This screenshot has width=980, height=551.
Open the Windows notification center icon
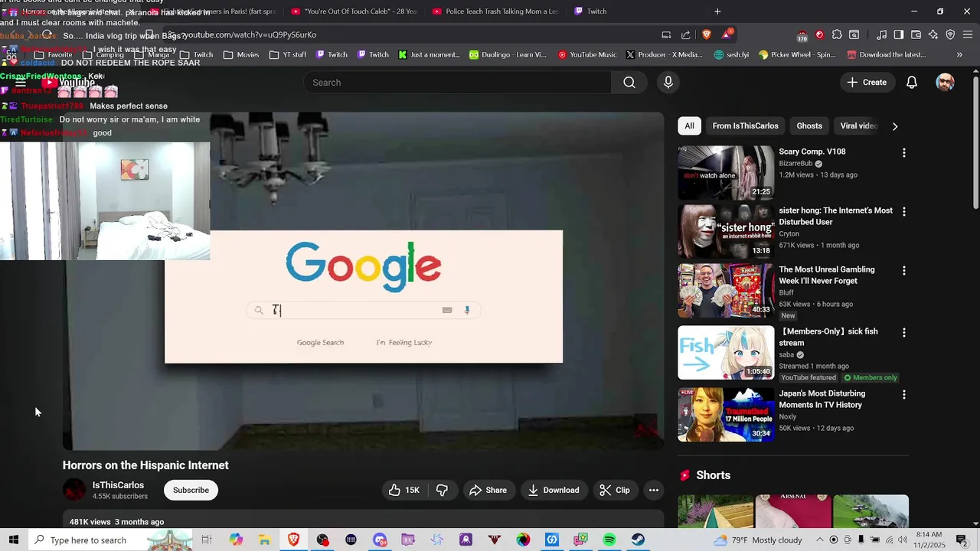tap(962, 540)
